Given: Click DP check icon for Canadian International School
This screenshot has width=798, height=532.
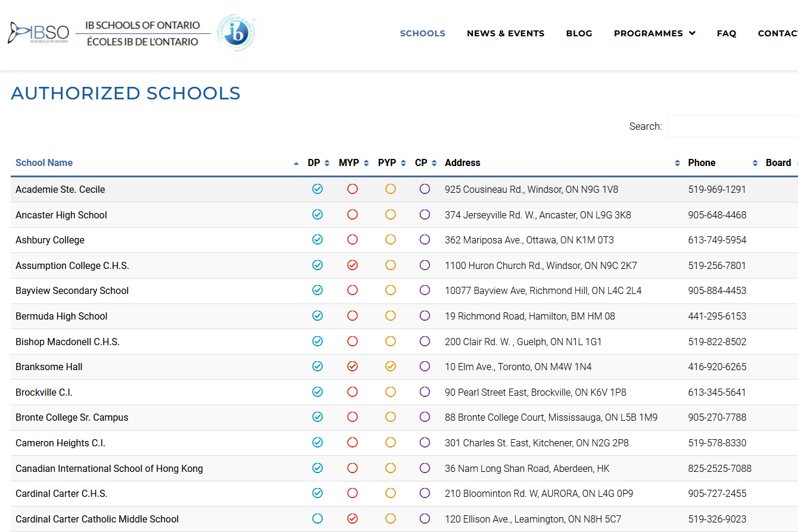Looking at the screenshot, I should pyautogui.click(x=317, y=468).
